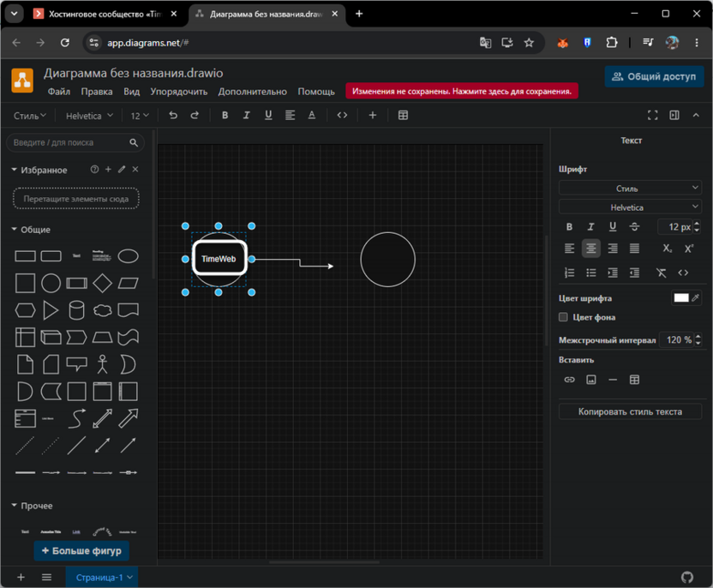
Task: Select the ellipse shape in Общие
Action: [x=129, y=256]
